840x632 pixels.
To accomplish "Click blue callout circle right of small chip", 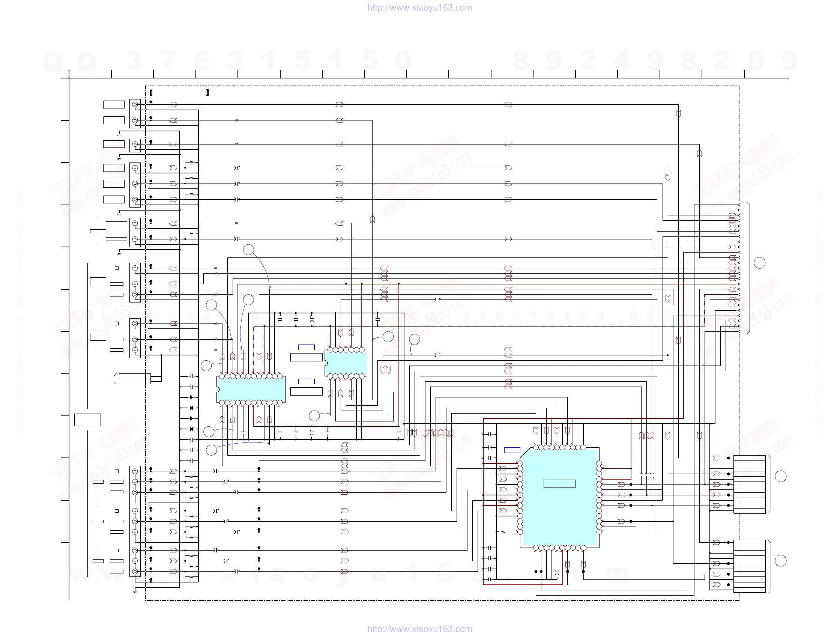I will [x=388, y=337].
